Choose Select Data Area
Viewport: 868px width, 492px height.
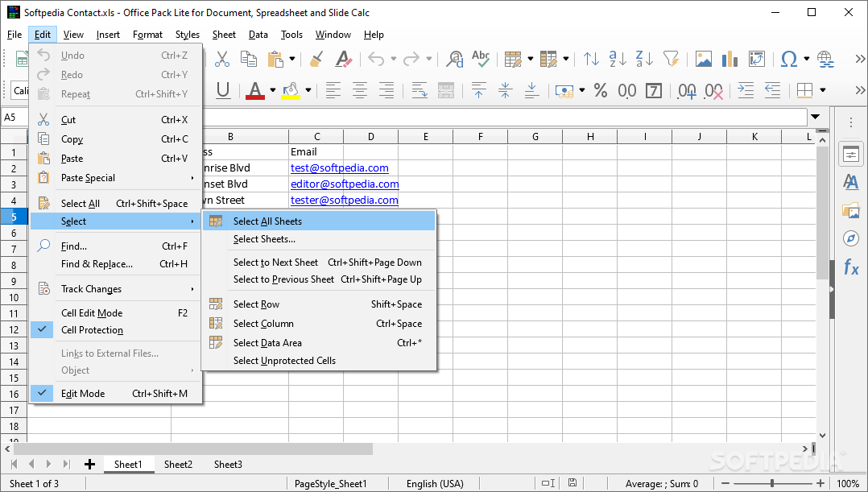coord(319,343)
